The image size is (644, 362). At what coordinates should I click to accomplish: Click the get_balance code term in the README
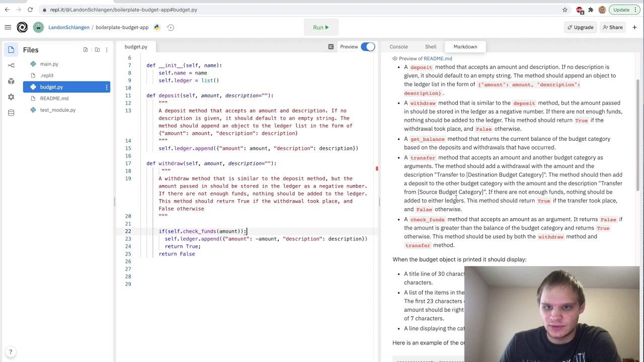(x=427, y=139)
